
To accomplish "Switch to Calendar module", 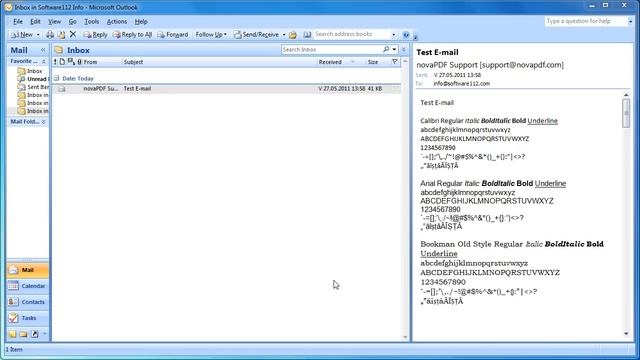I will coord(28,286).
